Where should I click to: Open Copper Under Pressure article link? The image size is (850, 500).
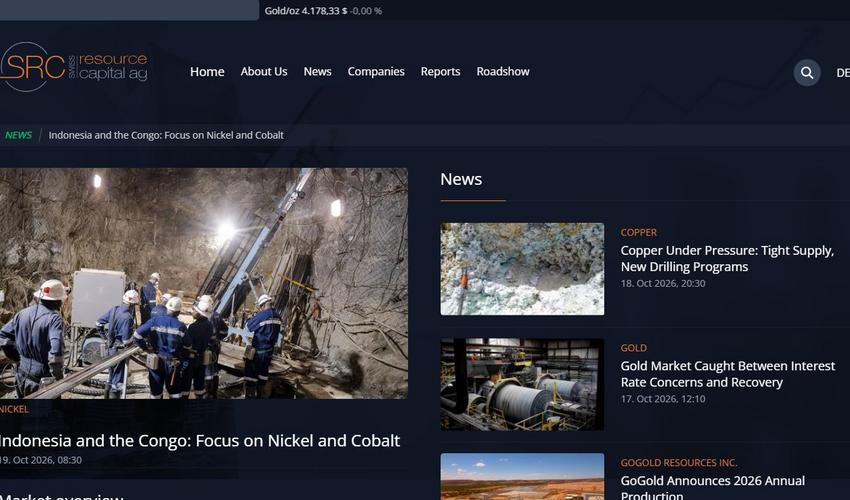tap(727, 259)
